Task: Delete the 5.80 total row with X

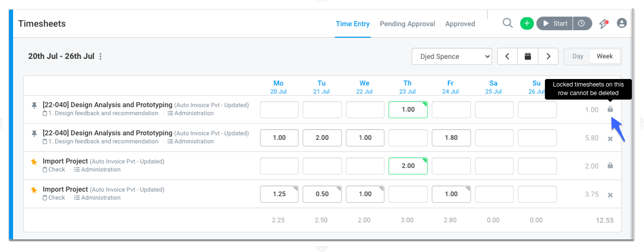Action: [x=610, y=138]
